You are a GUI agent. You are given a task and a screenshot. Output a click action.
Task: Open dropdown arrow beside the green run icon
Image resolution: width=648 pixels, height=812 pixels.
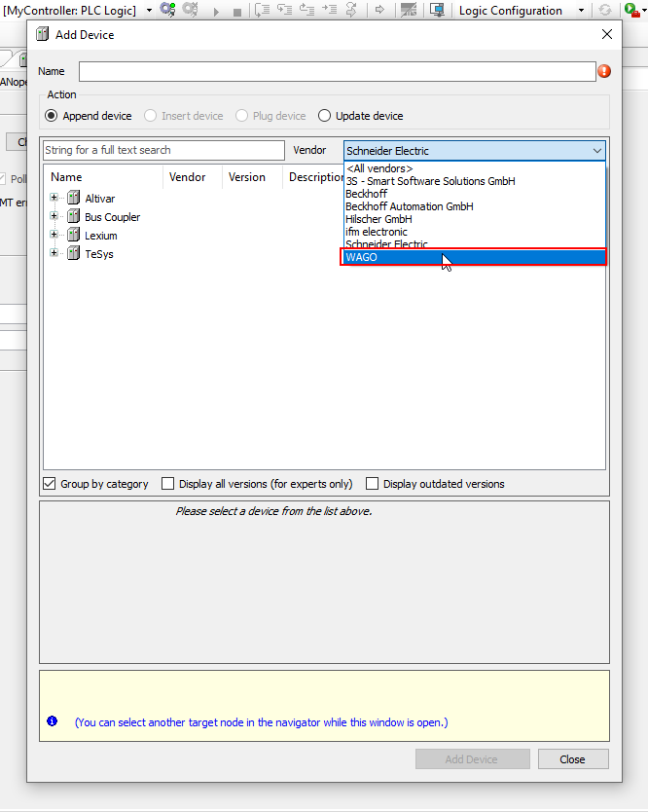(644, 10)
